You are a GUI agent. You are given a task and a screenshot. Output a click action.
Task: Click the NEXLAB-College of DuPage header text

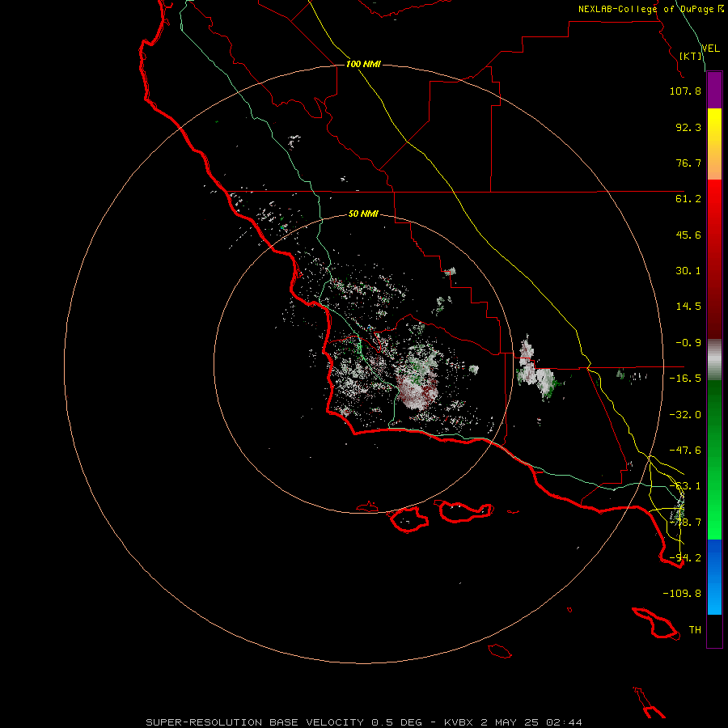click(650, 9)
